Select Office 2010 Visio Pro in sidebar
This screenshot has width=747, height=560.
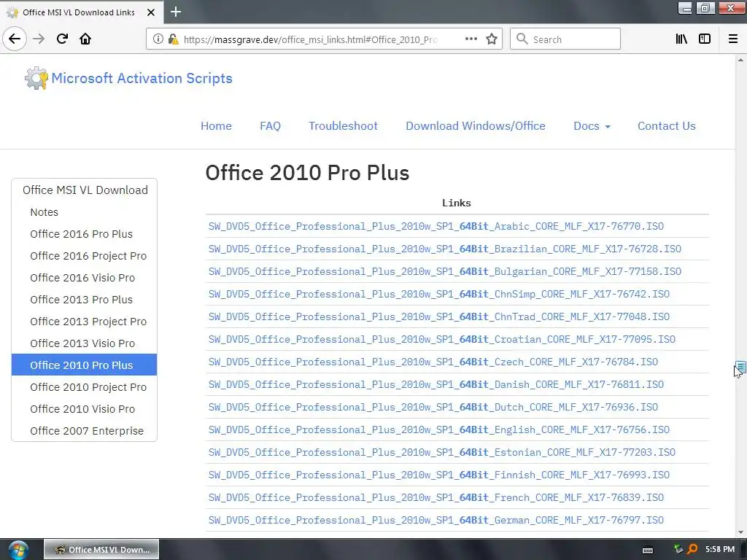coord(82,410)
